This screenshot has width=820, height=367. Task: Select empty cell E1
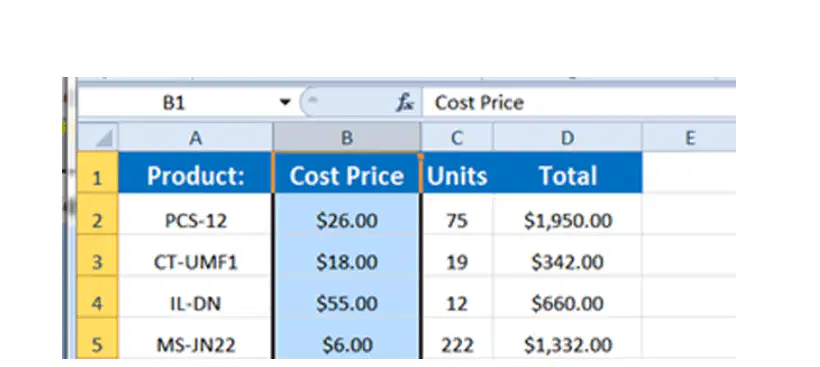point(689,173)
